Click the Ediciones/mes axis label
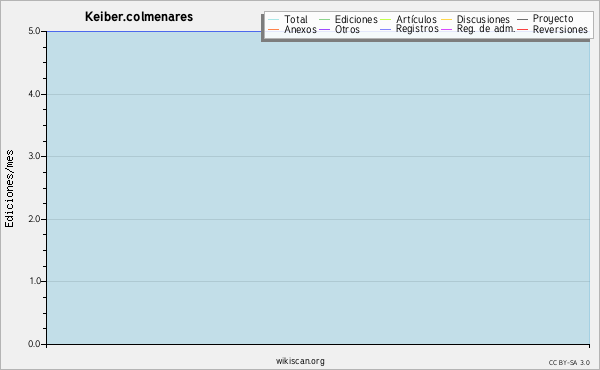Image resolution: width=600 pixels, height=370 pixels. (9, 189)
